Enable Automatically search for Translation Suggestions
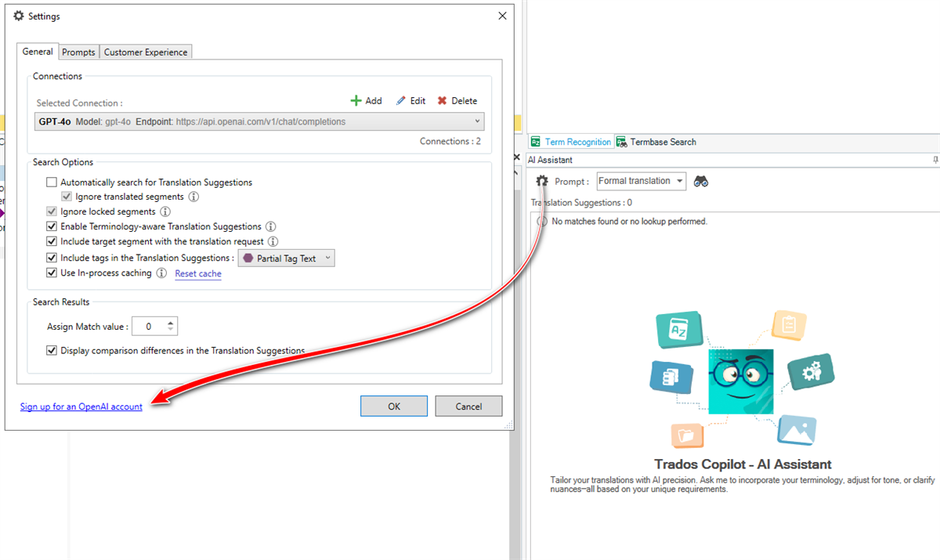 (52, 182)
